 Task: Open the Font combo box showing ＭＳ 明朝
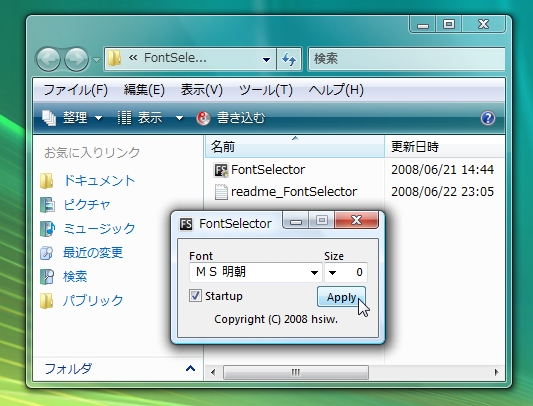(256, 272)
